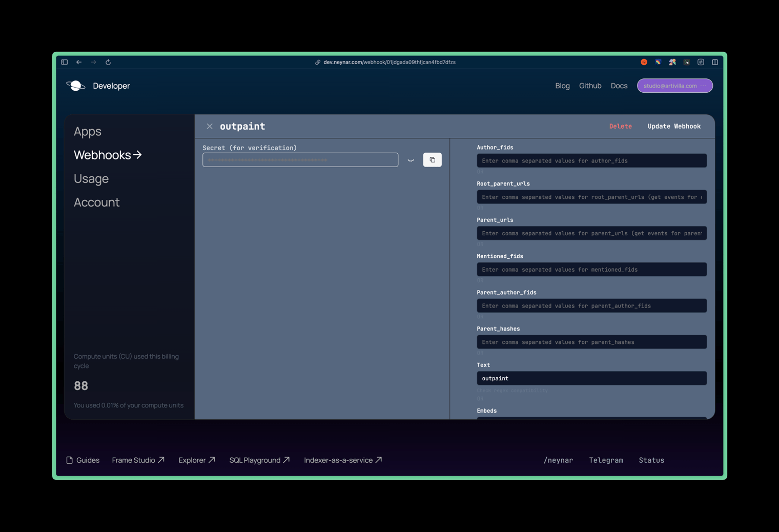The width and height of the screenshot is (779, 532).
Task: Click the outpaint webhook title
Action: tap(242, 126)
